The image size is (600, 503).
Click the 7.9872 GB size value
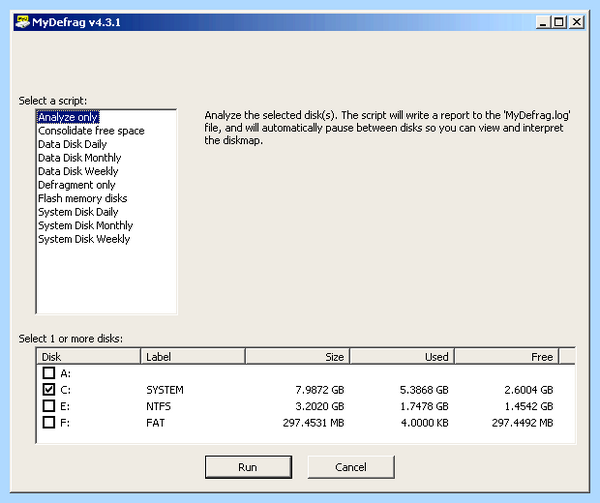[320, 390]
